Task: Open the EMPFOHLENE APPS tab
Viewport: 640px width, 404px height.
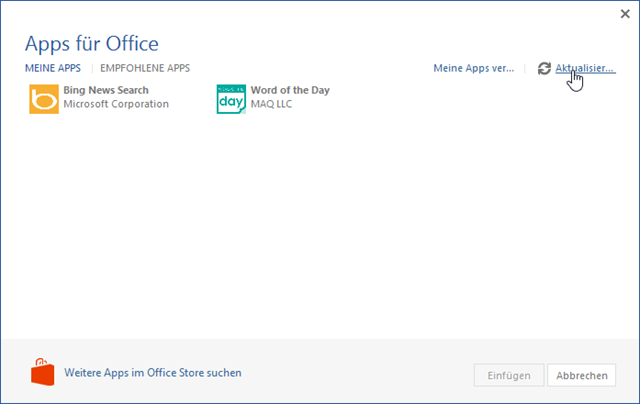Action: tap(145, 68)
